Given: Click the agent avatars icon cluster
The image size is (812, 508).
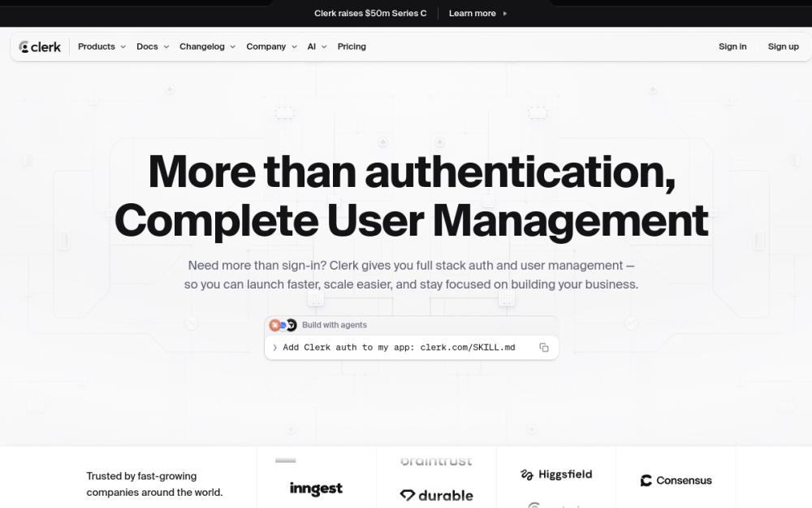Looking at the screenshot, I should [x=283, y=325].
